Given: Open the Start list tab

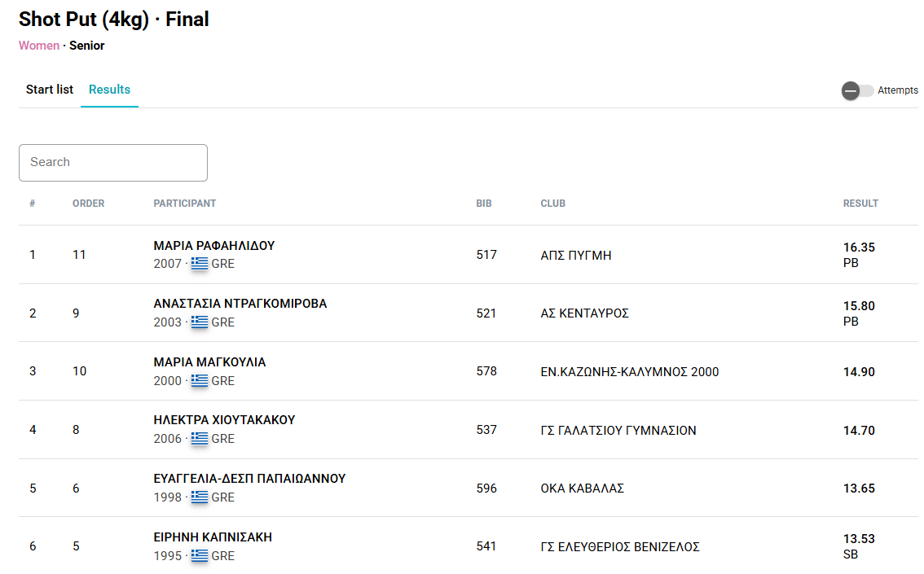Looking at the screenshot, I should click(x=50, y=90).
